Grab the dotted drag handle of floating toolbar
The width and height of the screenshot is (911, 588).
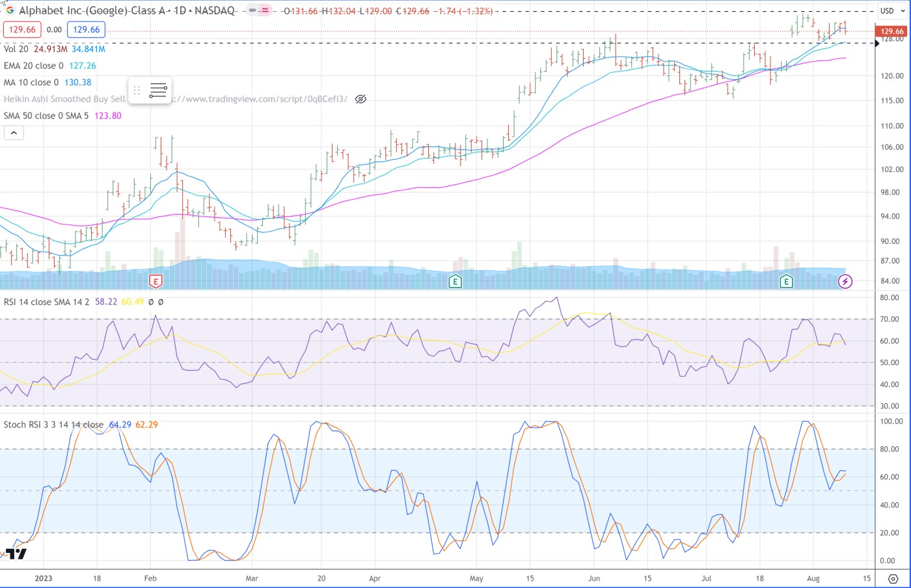[x=137, y=90]
